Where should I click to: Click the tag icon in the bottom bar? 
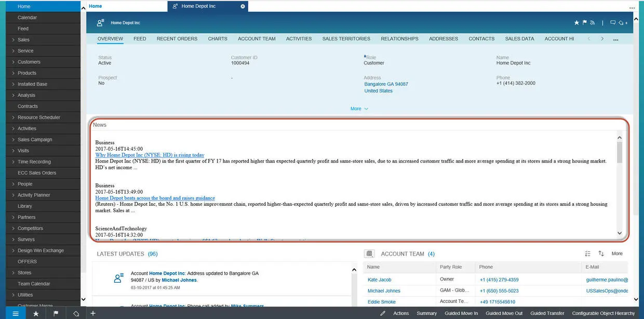(x=76, y=313)
